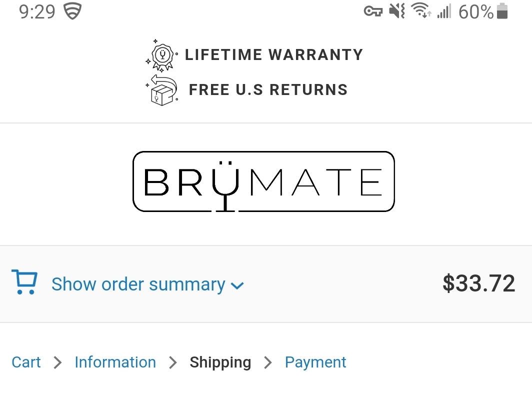Click the chevron arrow after Cart
Image resolution: width=532 pixels, height=420 pixels.
[x=58, y=362]
